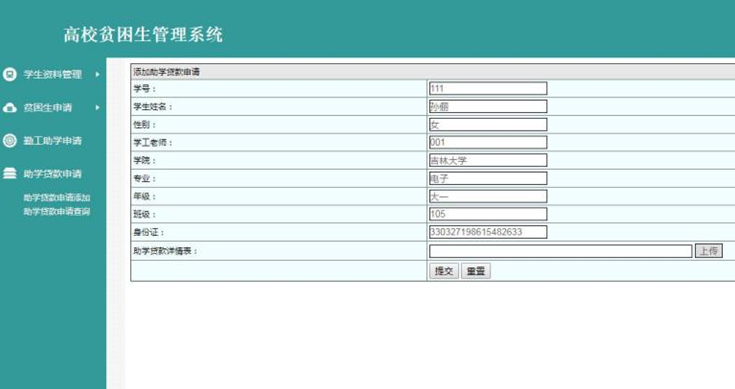
Task: Click the 年级: label
Action: click(144, 196)
